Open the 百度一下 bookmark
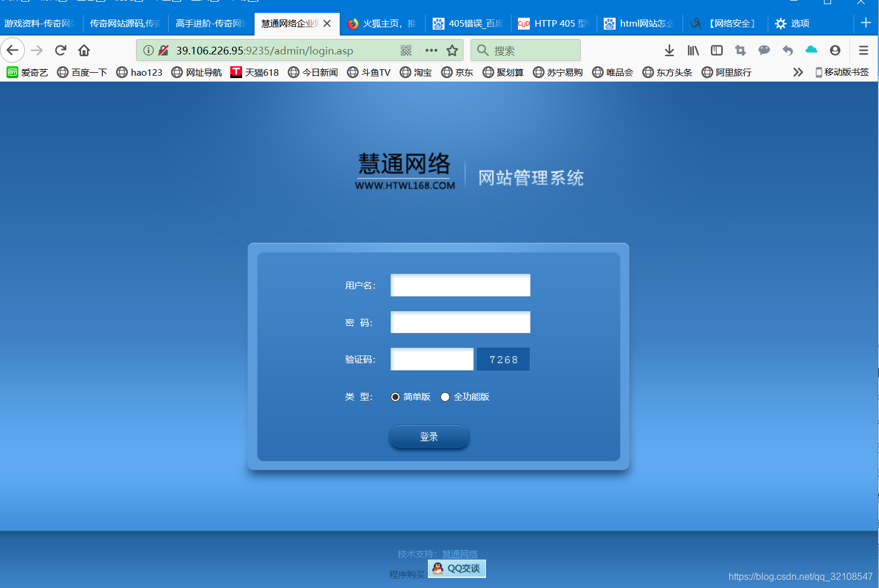The height and width of the screenshot is (588, 879). (82, 72)
